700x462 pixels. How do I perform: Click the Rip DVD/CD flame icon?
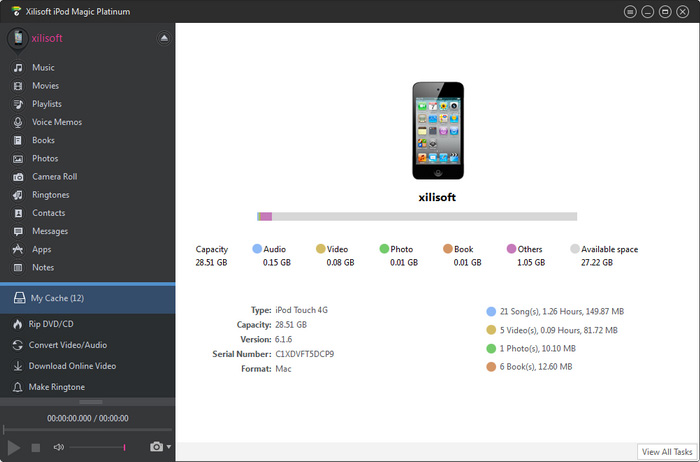click(18, 324)
